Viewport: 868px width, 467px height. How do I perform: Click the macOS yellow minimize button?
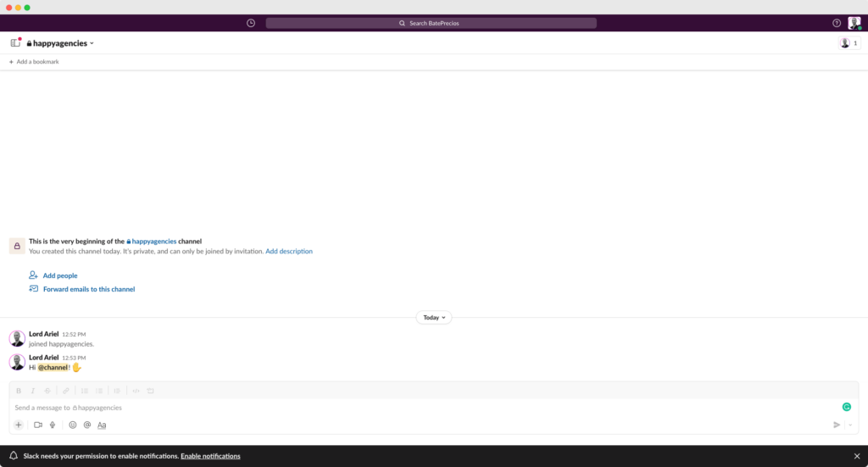(x=19, y=8)
